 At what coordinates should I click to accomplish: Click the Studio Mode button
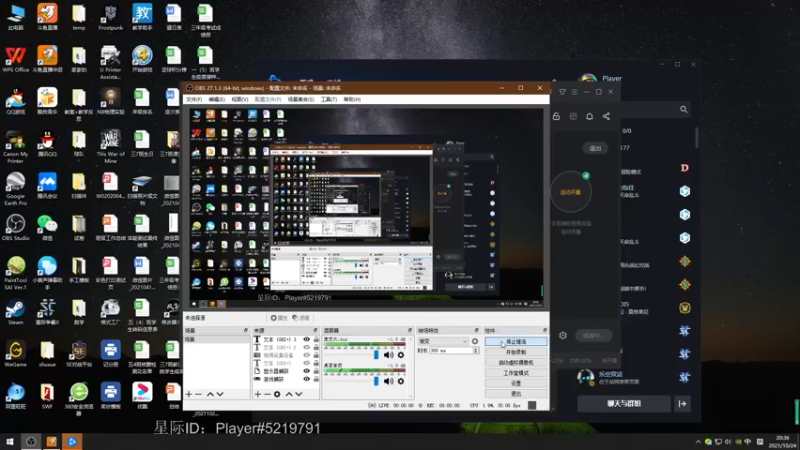point(516,373)
